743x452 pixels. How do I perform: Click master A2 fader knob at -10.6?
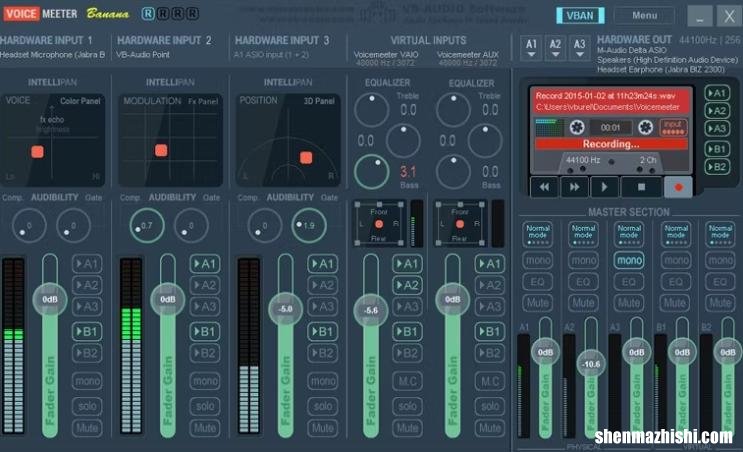[591, 364]
